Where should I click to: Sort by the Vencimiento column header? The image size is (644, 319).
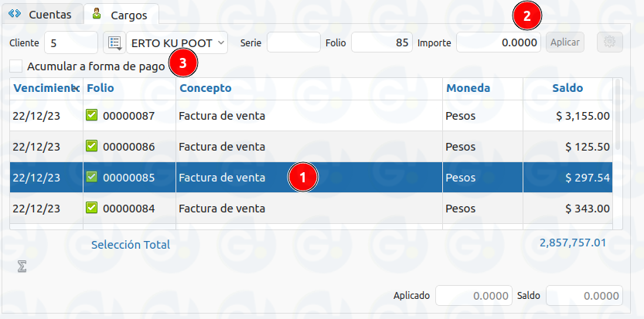(45, 88)
